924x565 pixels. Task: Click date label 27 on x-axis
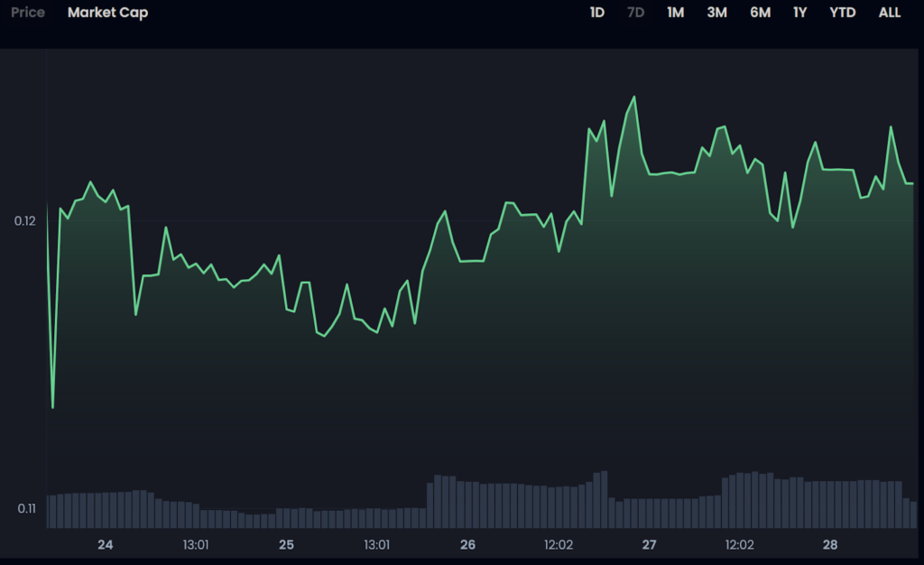tap(649, 545)
